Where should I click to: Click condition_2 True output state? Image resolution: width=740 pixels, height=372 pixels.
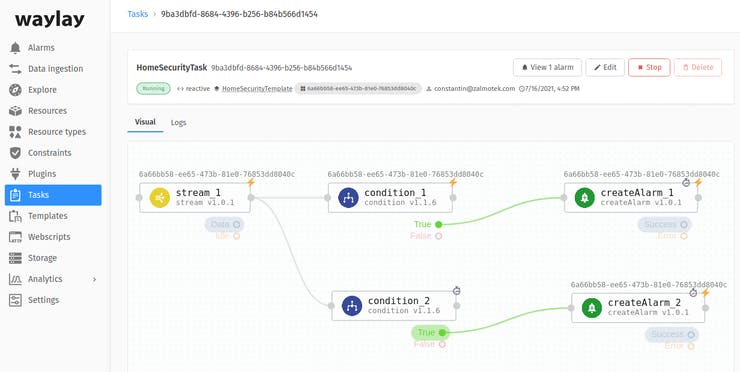tap(430, 332)
